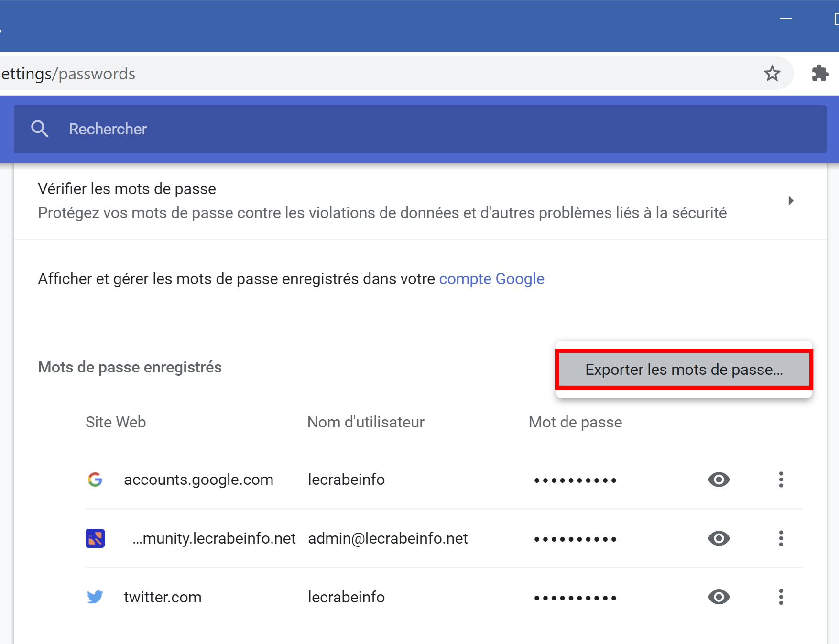Image resolution: width=839 pixels, height=644 pixels.
Task: Click the Mot de passe column header
Action: tap(575, 422)
